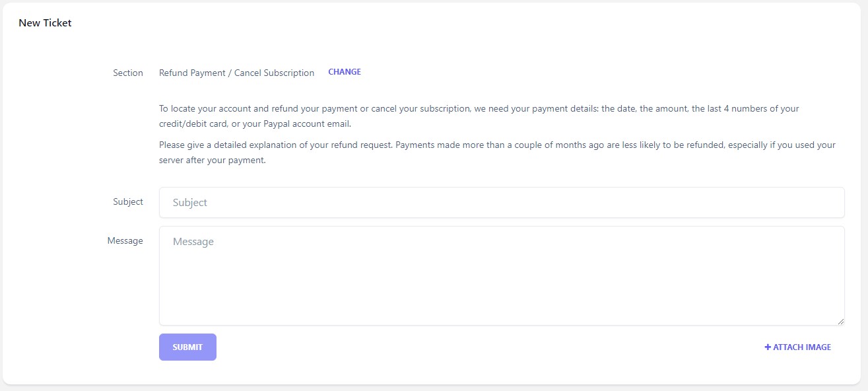Click the paragraph starting "Please give a detailed explanation"
The height and width of the screenshot is (391, 868).
click(x=498, y=153)
